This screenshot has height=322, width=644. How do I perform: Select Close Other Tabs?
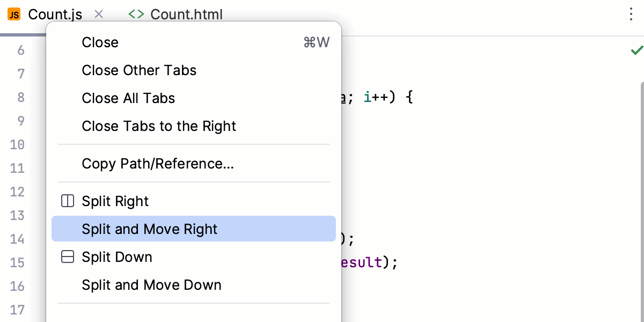139,70
